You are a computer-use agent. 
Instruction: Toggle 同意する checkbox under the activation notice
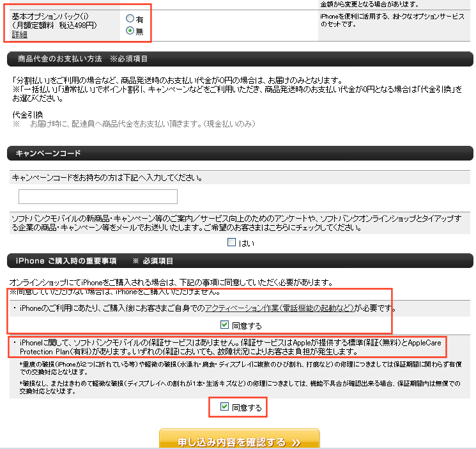pos(224,325)
